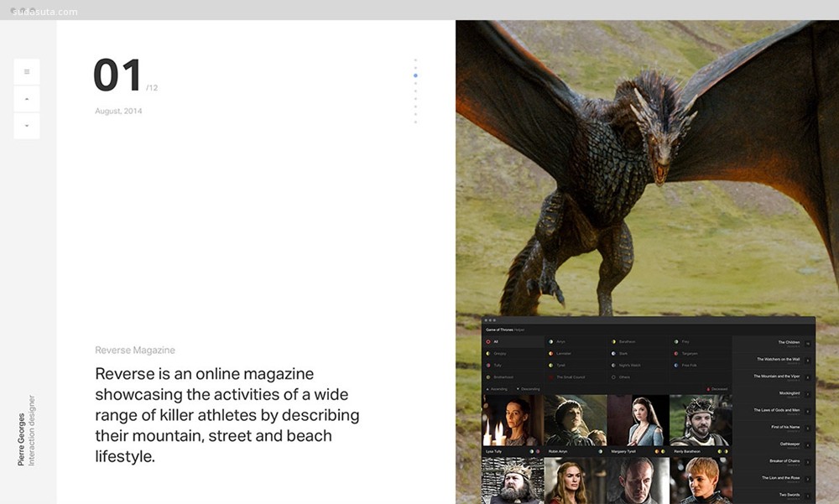The width and height of the screenshot is (839, 504).
Task: Expand arrow beside The Laws of Gods and Men
Action: coord(808,412)
